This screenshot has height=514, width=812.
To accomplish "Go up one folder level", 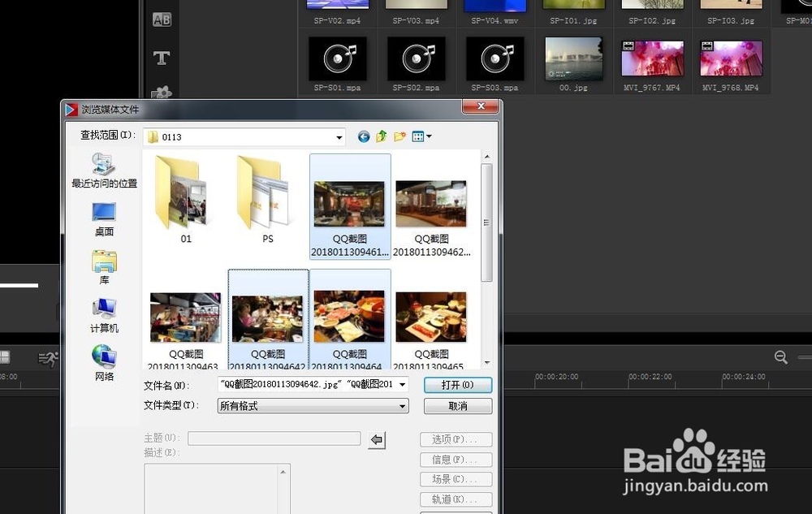I will click(382, 136).
